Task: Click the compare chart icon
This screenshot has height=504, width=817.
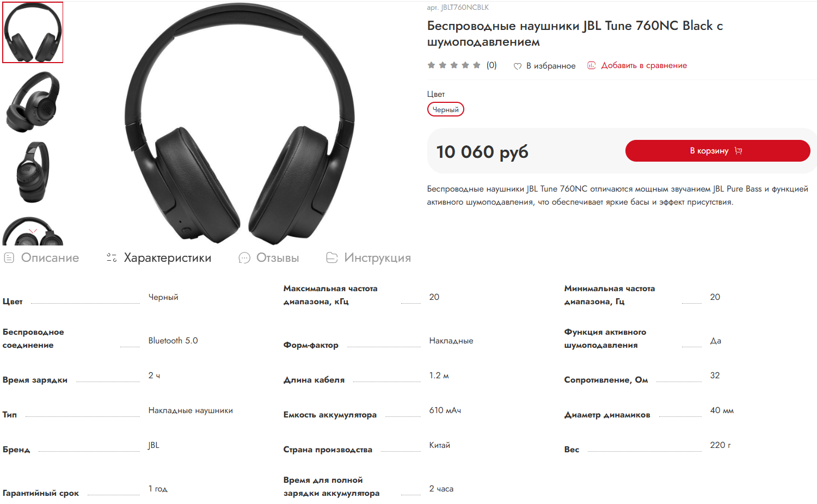Action: click(591, 65)
